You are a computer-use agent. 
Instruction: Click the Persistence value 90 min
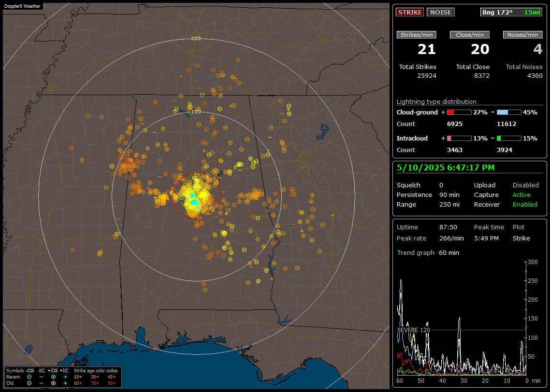(449, 195)
